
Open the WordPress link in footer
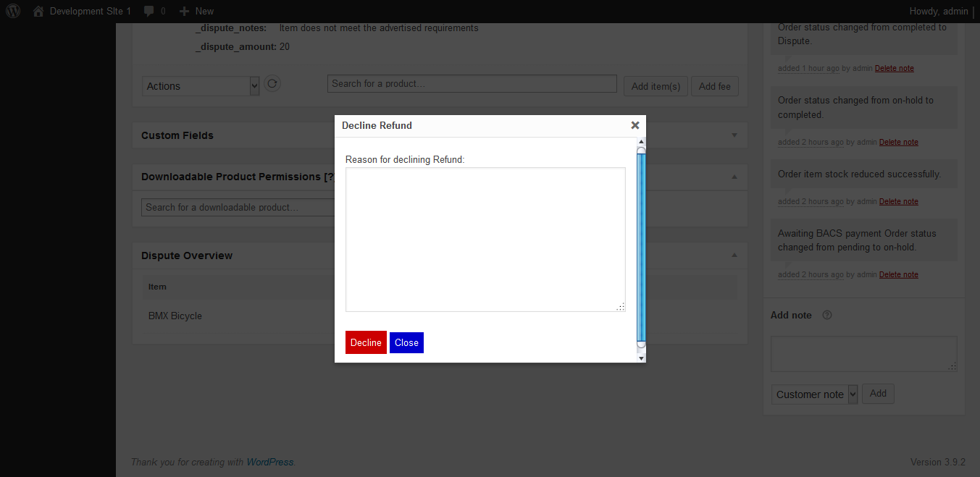click(x=270, y=462)
